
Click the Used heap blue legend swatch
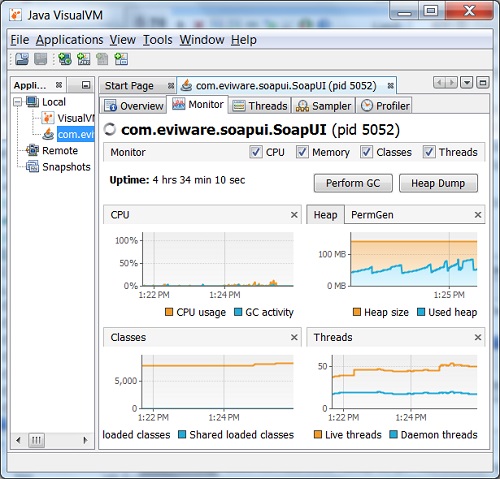[x=421, y=312]
